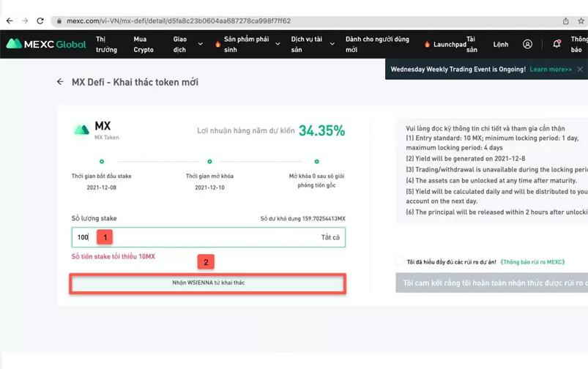The image size is (588, 369).
Task: Click the stake amount input field
Action: point(209,237)
